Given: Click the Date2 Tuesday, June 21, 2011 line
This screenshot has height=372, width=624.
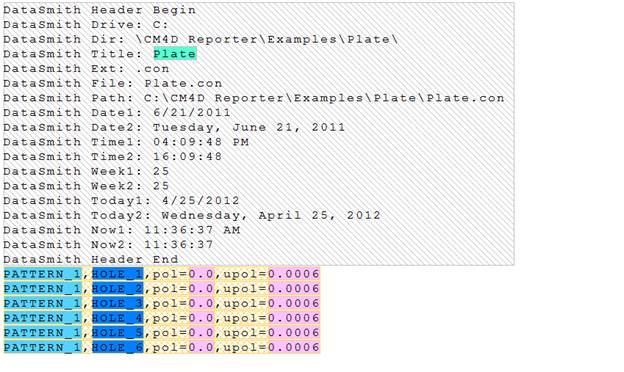Looking at the screenshot, I should 174,127.
